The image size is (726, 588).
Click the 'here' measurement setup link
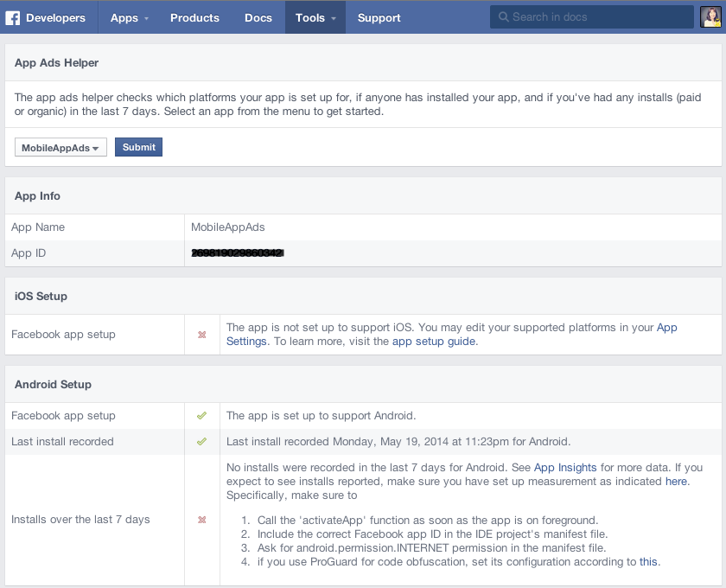tap(676, 482)
